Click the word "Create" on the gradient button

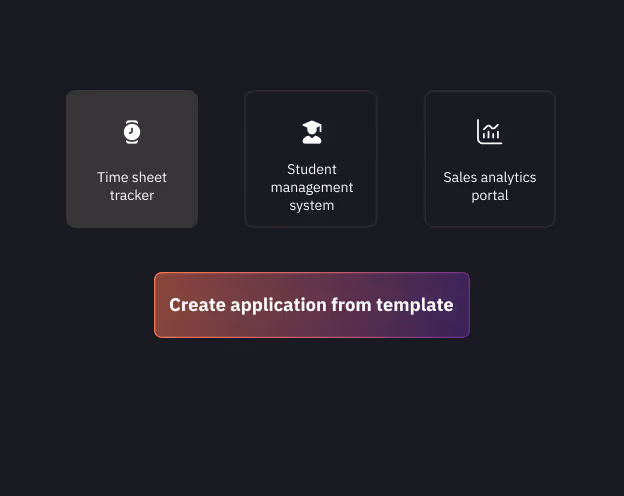tap(197, 305)
